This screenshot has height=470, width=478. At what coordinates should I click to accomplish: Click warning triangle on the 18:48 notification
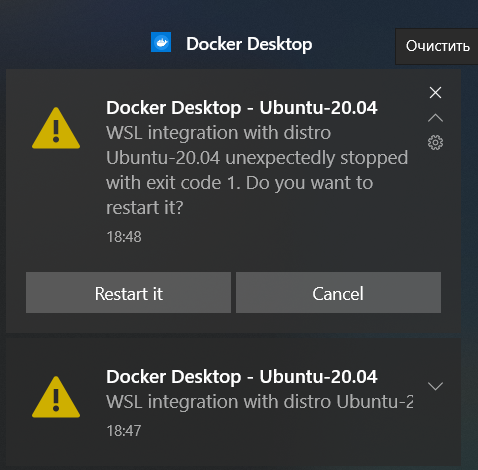point(56,128)
